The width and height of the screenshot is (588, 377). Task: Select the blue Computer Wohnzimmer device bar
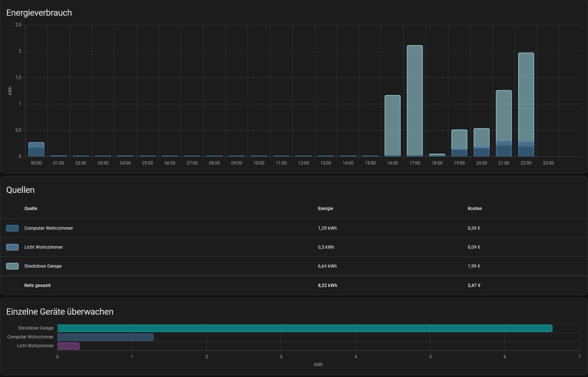[105, 337]
